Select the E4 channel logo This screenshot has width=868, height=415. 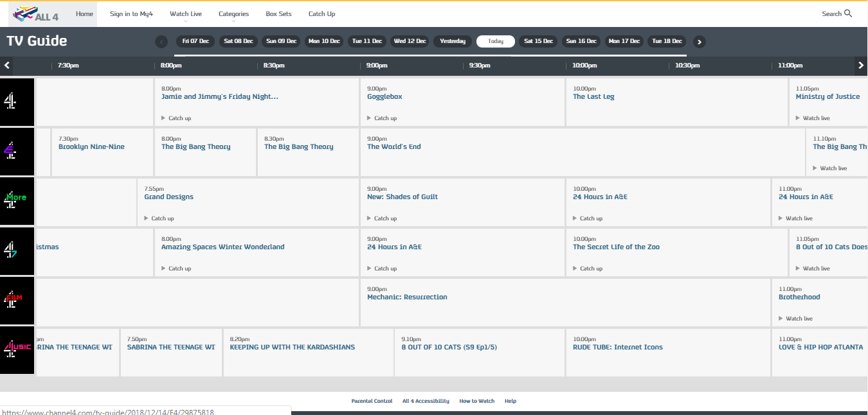pos(17,152)
